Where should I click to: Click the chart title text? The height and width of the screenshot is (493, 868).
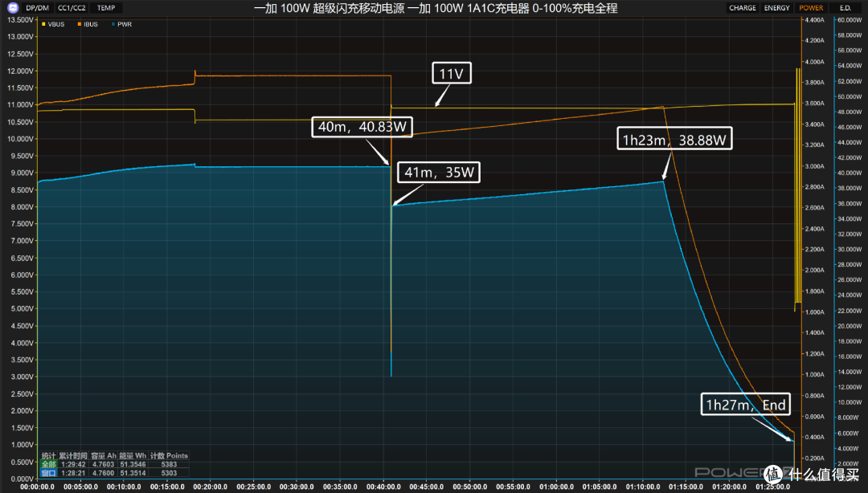[436, 8]
